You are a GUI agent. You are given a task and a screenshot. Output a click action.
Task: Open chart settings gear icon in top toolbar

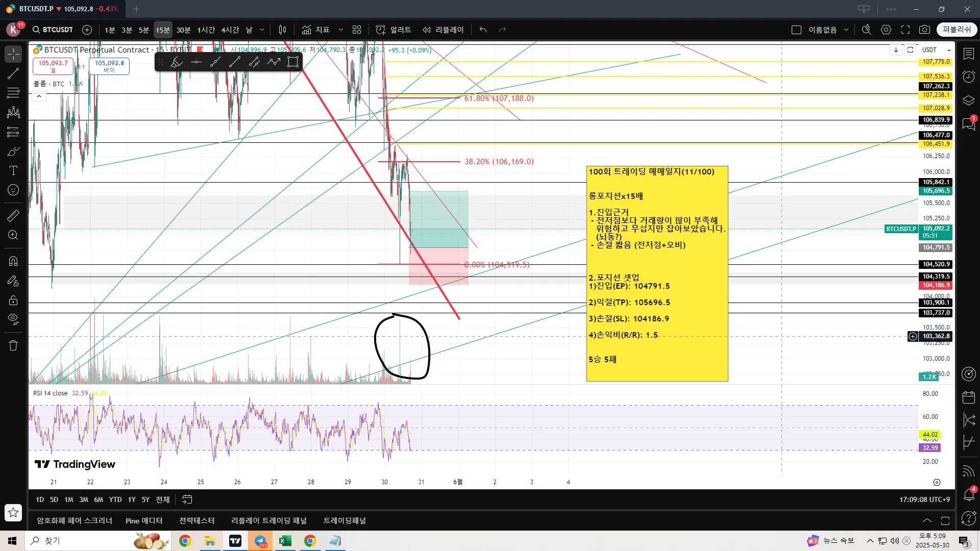point(886,30)
